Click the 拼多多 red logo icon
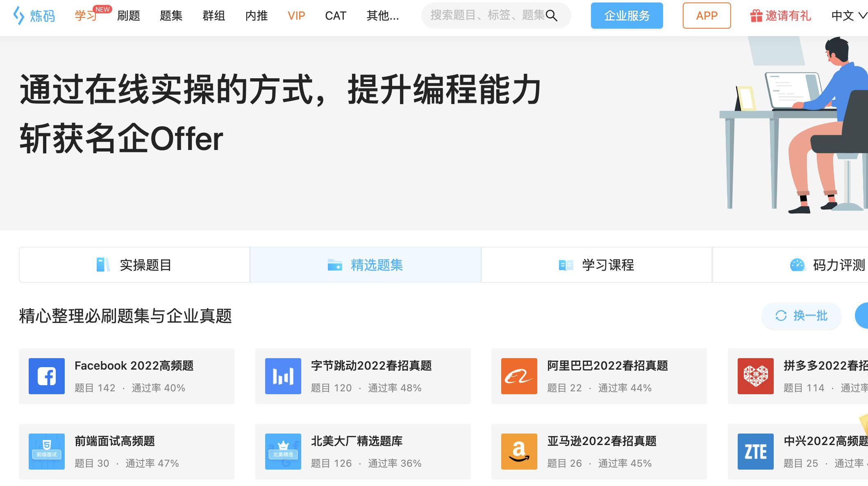The image size is (868, 486). [755, 375]
